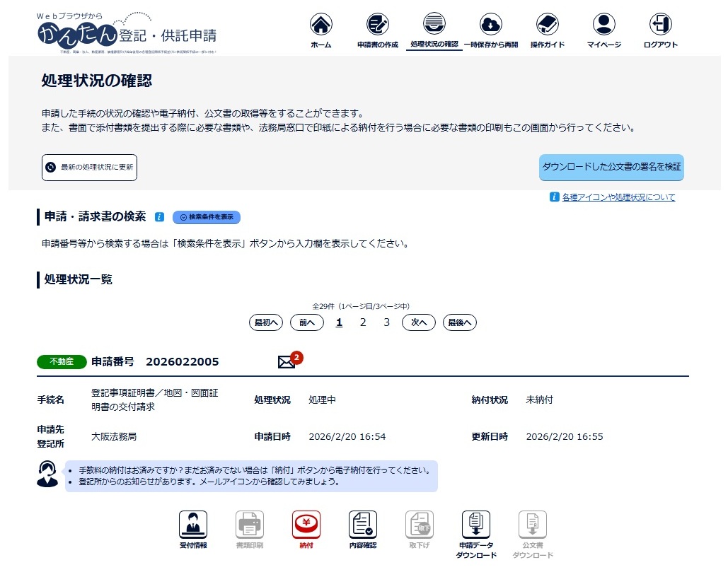
Task: Open 一時保存から再開 from the top navigation
Action: click(490, 30)
